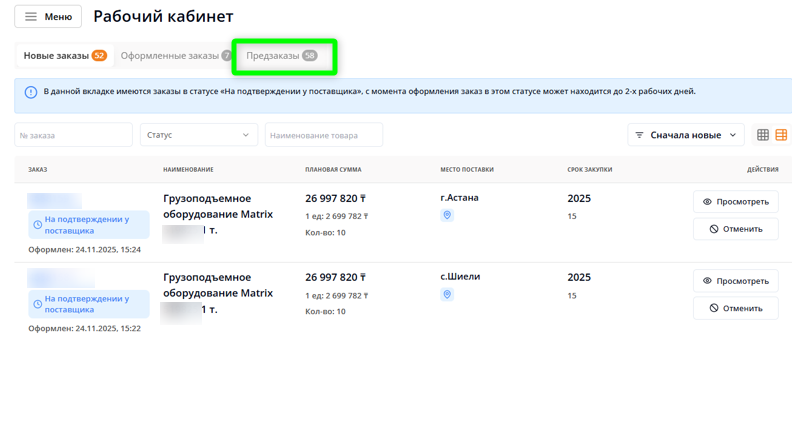The width and height of the screenshot is (807, 439).
Task: Click Просмотреть for the г.Астана order
Action: pos(735,202)
